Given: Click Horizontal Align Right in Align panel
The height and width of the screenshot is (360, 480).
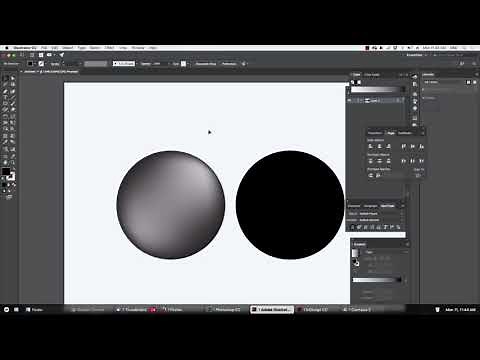Looking at the screenshot, I should point(388,146).
